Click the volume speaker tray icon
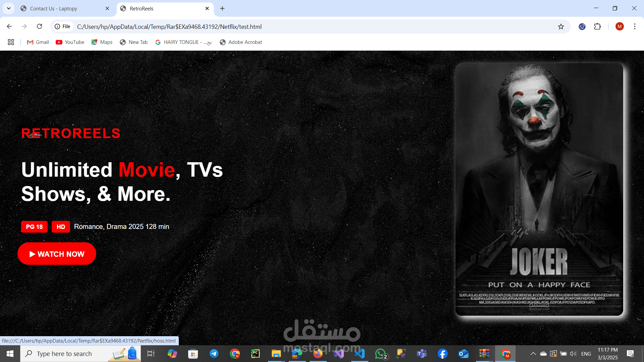 tap(573, 354)
